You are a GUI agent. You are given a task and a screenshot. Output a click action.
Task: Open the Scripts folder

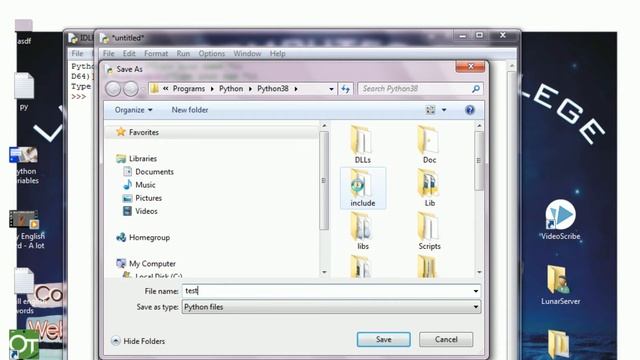[x=429, y=231]
